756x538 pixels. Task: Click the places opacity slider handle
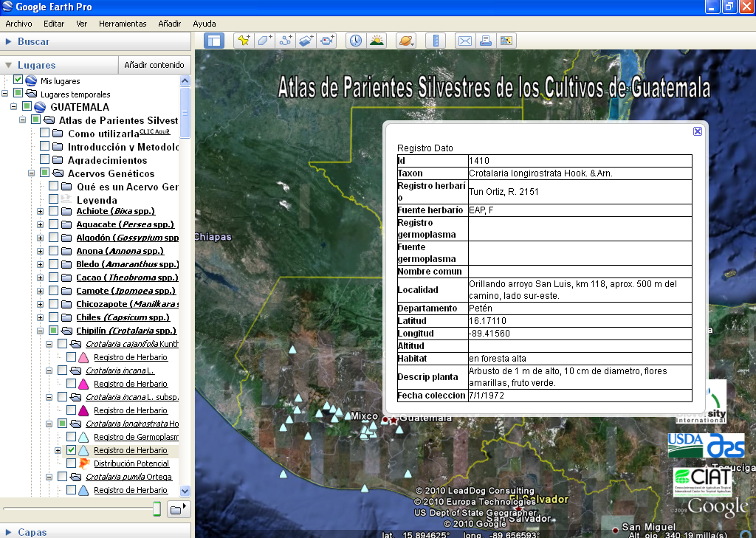click(x=157, y=508)
